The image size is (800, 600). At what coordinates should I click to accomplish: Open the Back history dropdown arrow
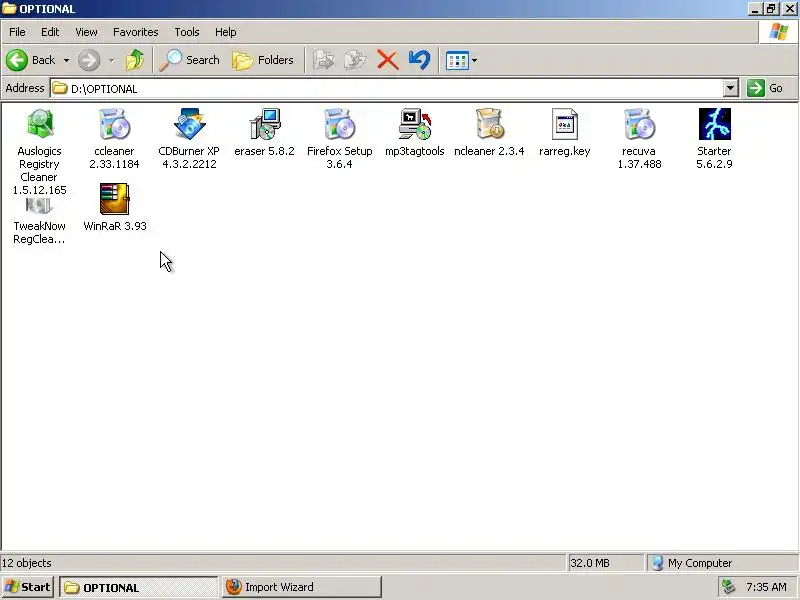pyautogui.click(x=66, y=60)
